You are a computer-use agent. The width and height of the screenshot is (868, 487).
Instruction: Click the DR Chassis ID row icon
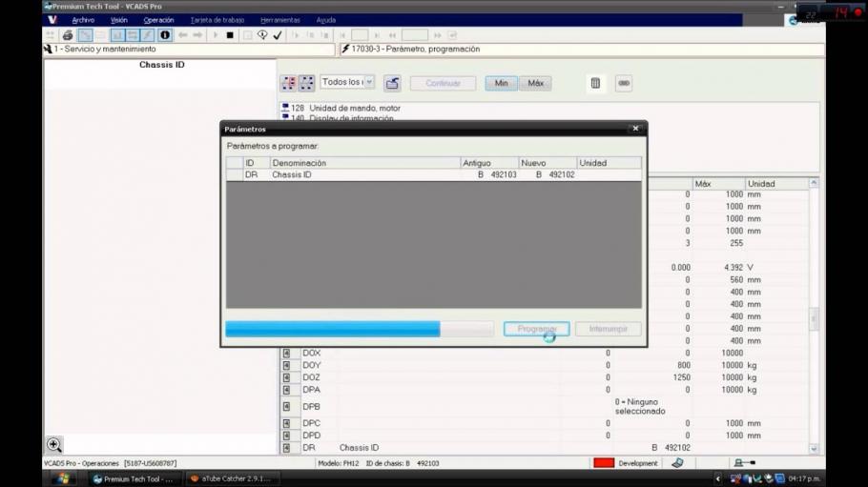click(x=287, y=448)
